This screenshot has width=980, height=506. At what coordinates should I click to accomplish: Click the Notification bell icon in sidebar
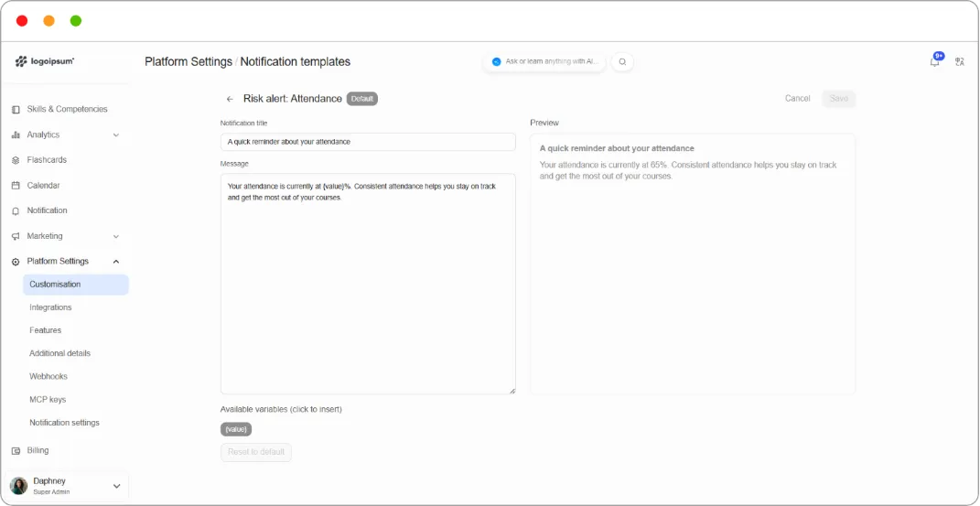pos(16,211)
